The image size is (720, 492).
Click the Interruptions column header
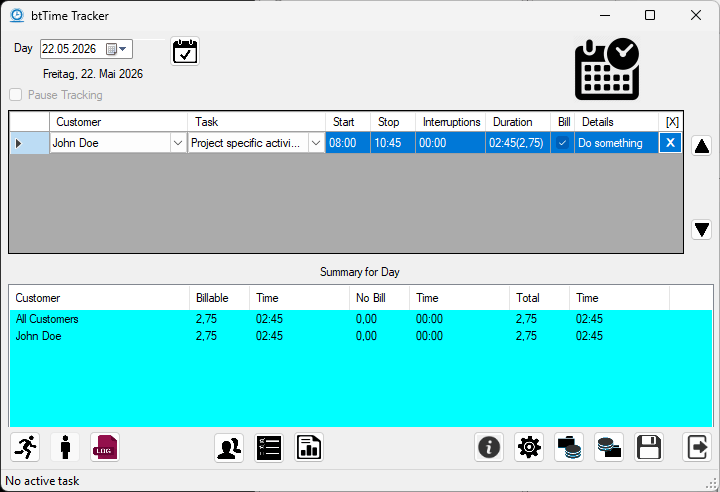point(450,122)
